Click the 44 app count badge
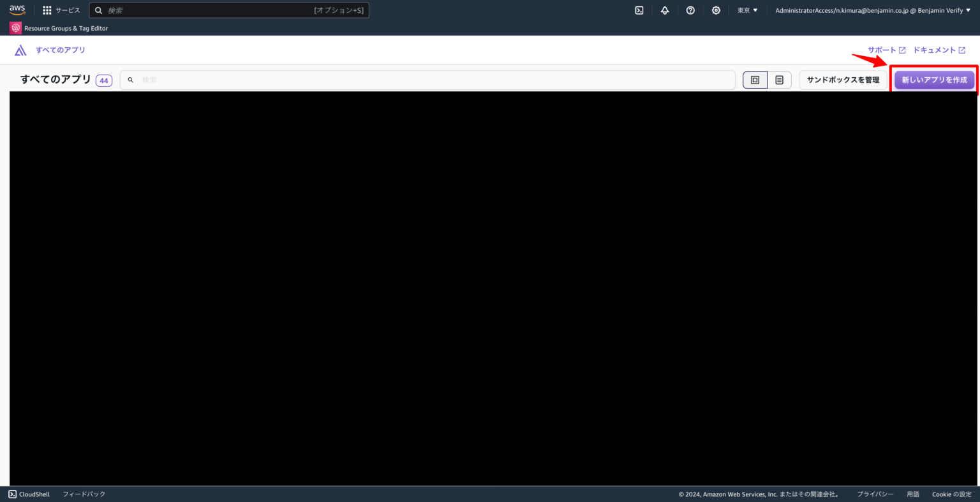 [103, 80]
